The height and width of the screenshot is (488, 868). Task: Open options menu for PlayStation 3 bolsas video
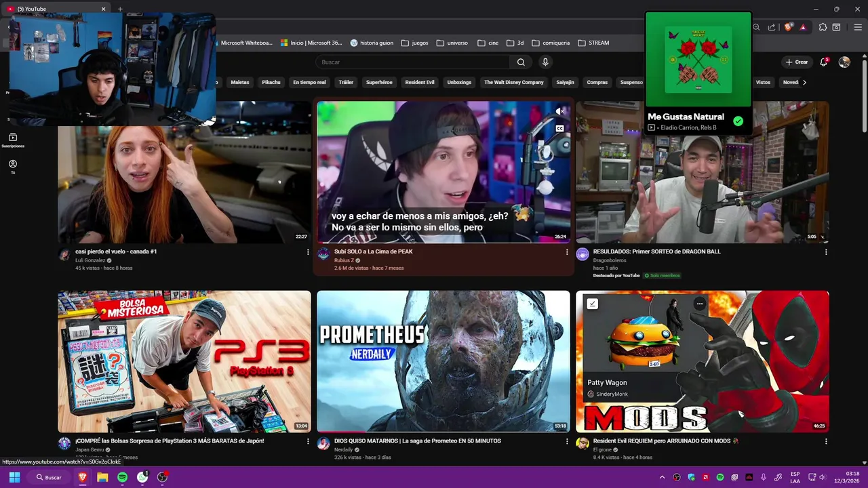(308, 441)
